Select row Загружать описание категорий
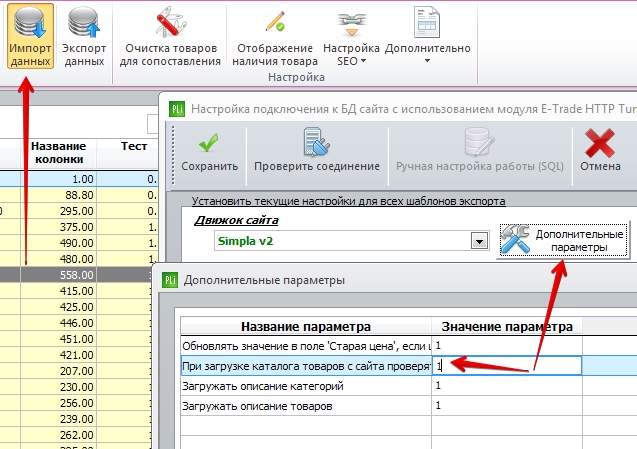This screenshot has height=449, width=637. point(306,386)
